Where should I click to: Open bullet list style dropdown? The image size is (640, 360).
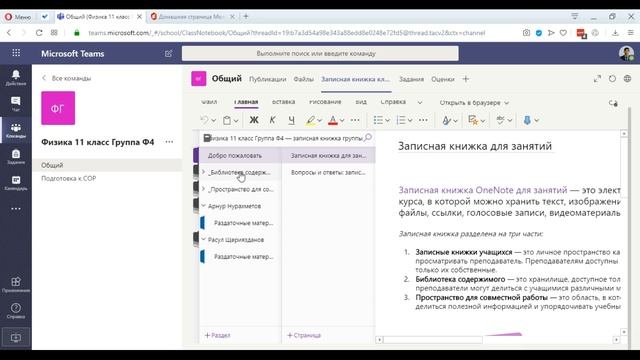[387, 120]
